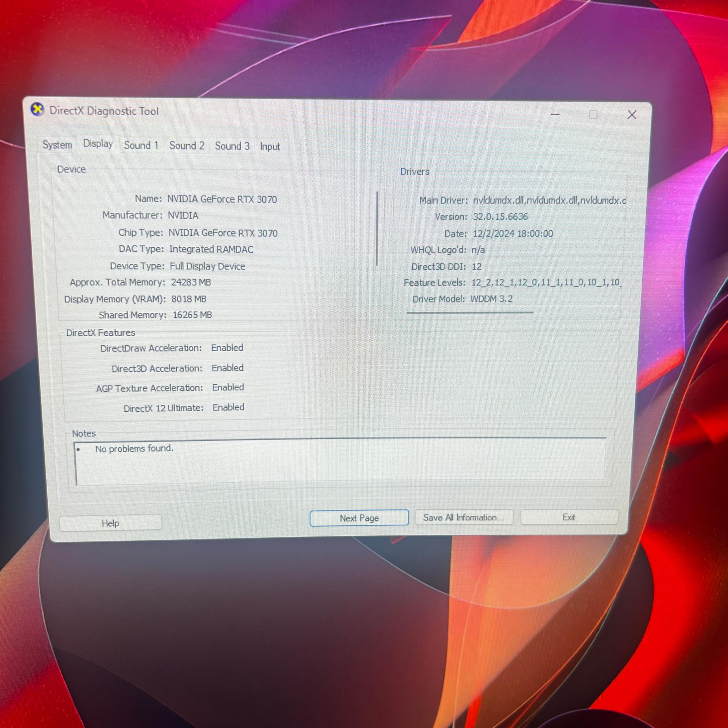Open the Help dialog
728x728 pixels.
point(110,523)
